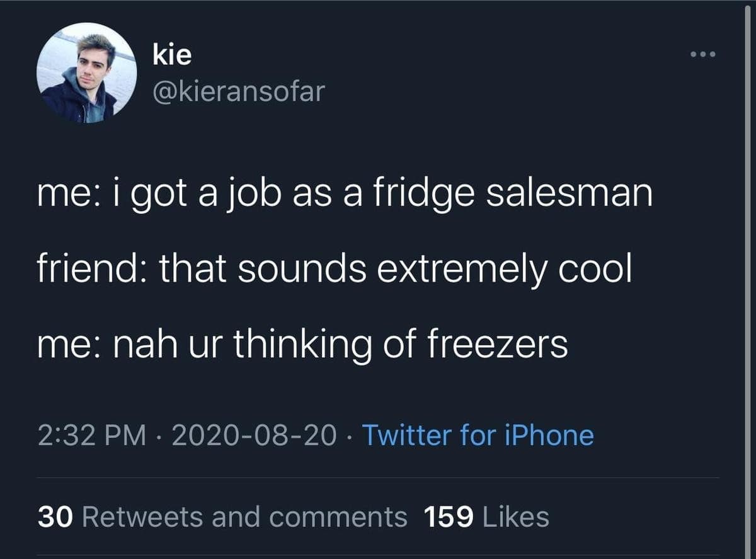Open the "Likes" label
Viewport: 756px width, 559px height.
[x=515, y=517]
